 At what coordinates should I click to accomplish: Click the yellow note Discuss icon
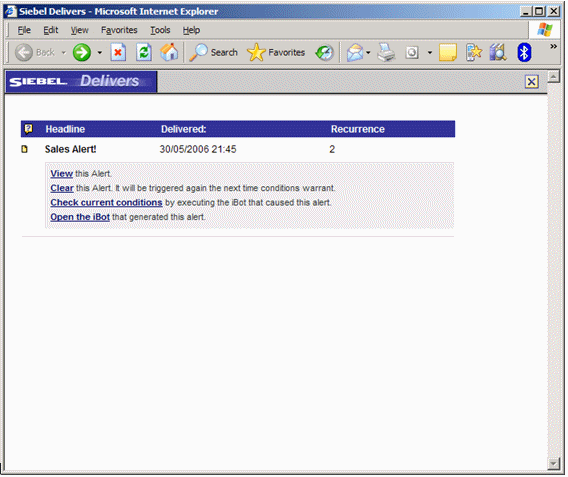(x=448, y=53)
